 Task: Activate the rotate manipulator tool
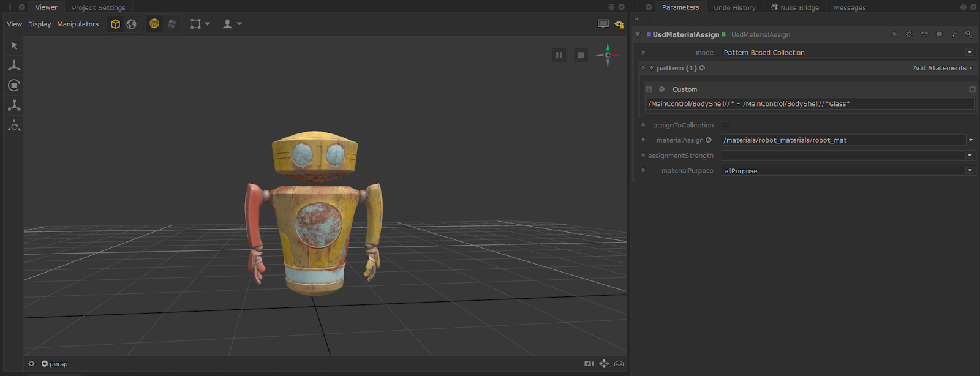14,85
